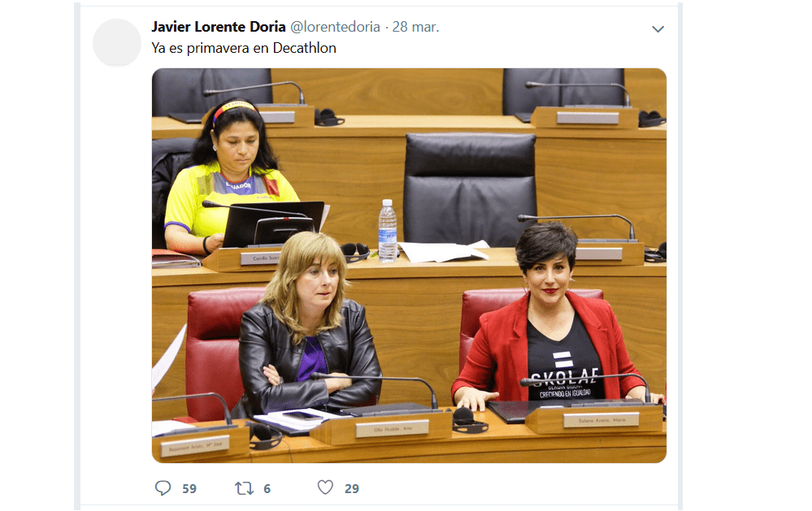The width and height of the screenshot is (812, 511).
Task: Open Javier Lorente Doria's profile avatar
Action: click(117, 42)
